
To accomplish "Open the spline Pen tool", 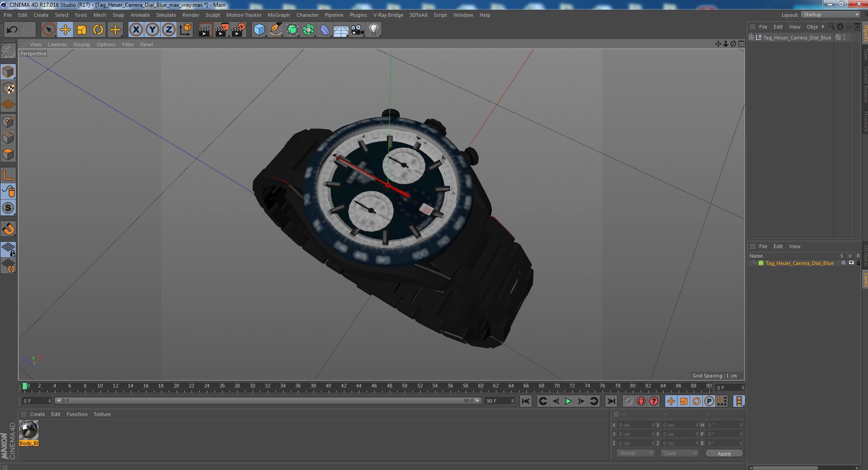I will click(x=275, y=30).
